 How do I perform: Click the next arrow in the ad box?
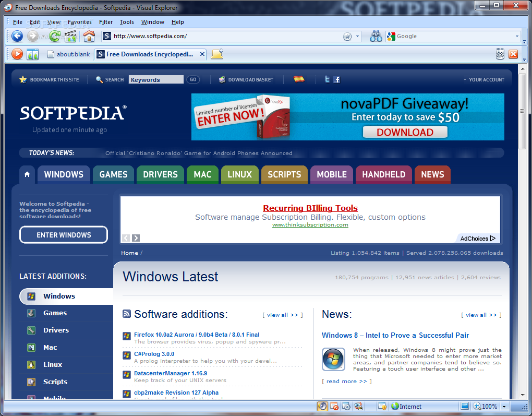coord(136,237)
